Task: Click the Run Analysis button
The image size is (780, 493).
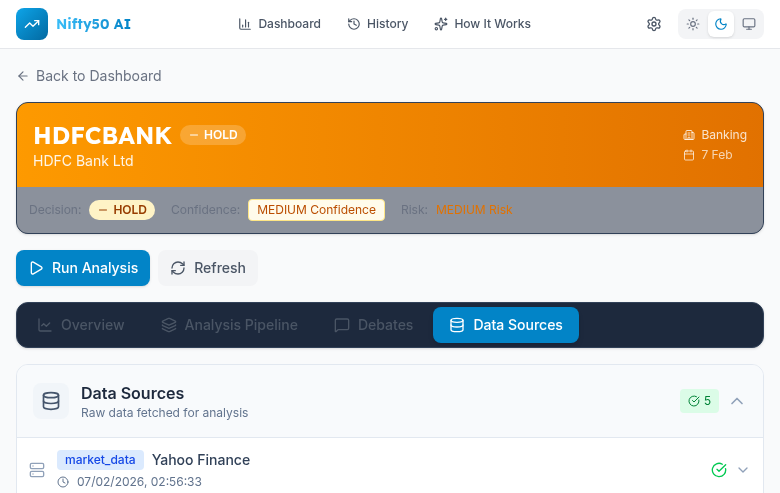Action: 83,268
